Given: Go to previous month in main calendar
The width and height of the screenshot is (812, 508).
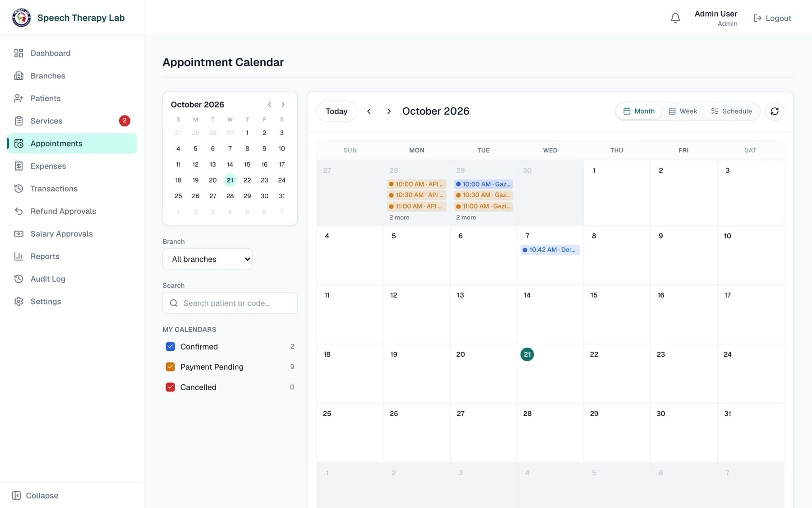Looking at the screenshot, I should coord(369,111).
